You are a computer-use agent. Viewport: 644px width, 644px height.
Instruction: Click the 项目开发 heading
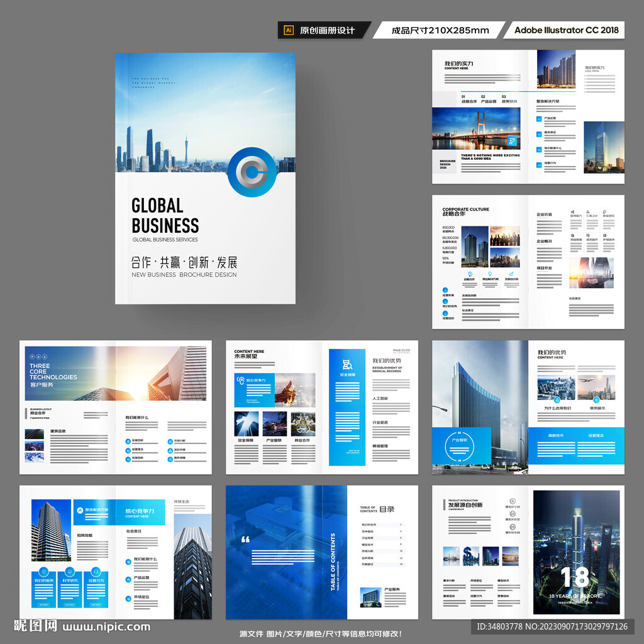(544, 268)
